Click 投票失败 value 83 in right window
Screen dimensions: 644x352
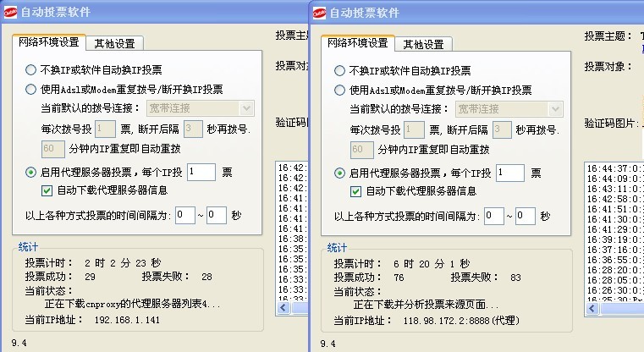click(x=515, y=278)
